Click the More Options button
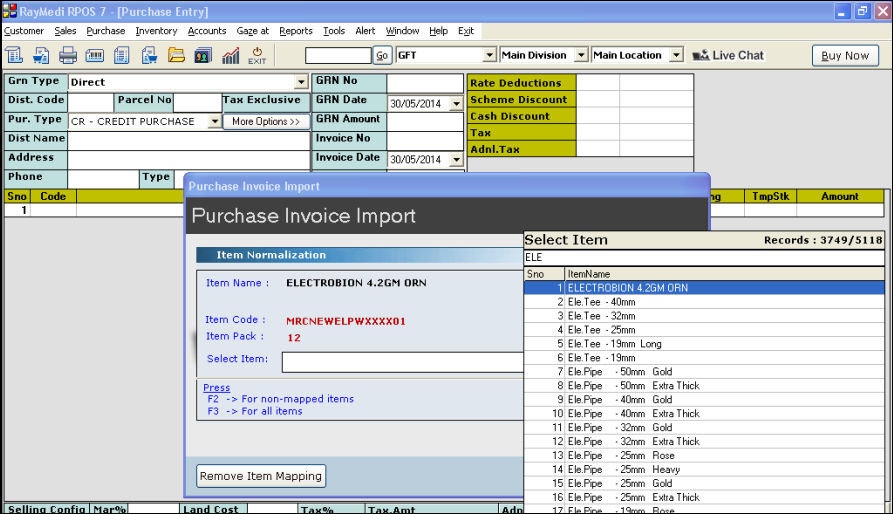 (x=266, y=122)
